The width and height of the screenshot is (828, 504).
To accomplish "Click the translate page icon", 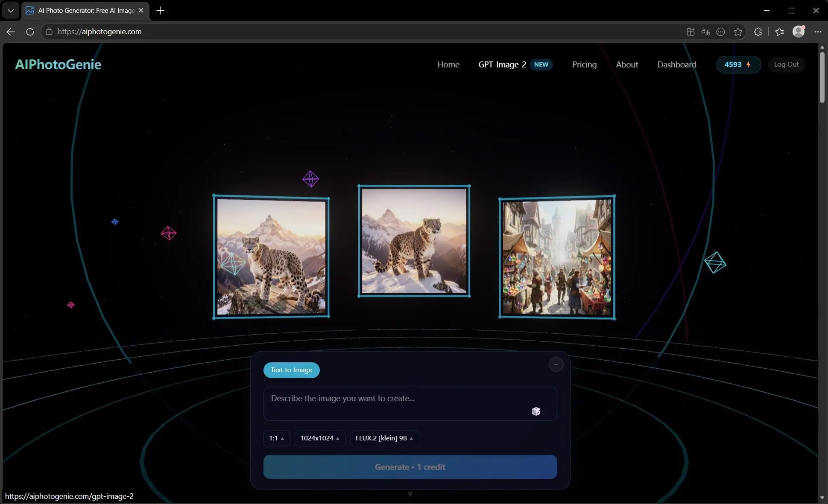I will point(705,32).
